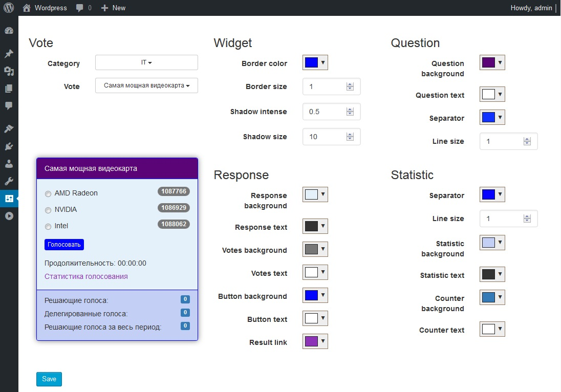Click the Border size spinner arrows
The height and width of the screenshot is (392, 561).
pyautogui.click(x=350, y=86)
